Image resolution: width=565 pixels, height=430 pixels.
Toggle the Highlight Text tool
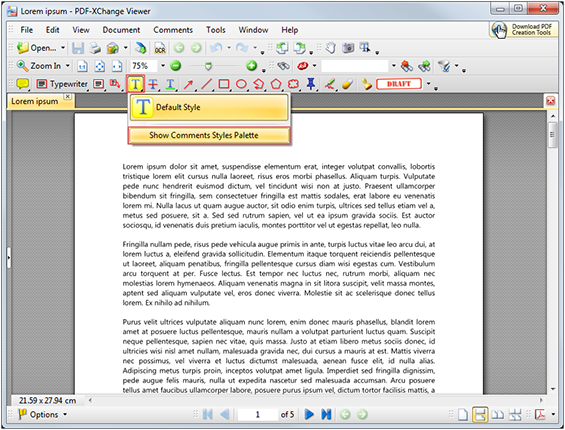point(135,84)
